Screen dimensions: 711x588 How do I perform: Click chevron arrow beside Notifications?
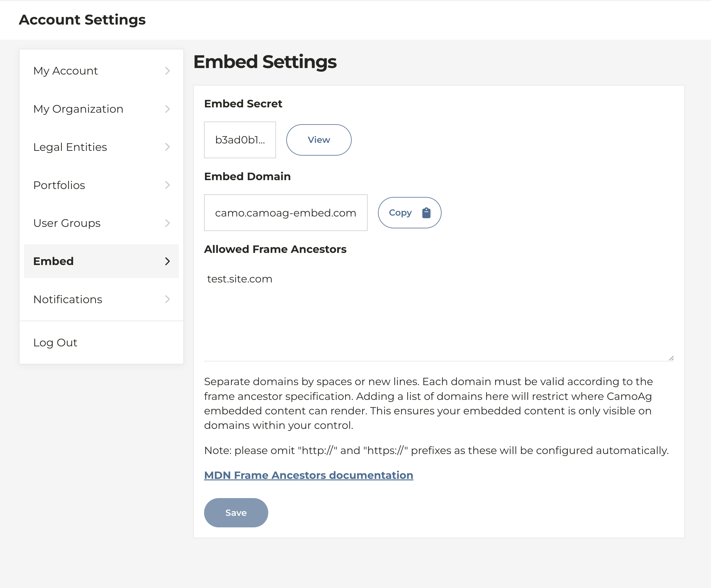167,299
